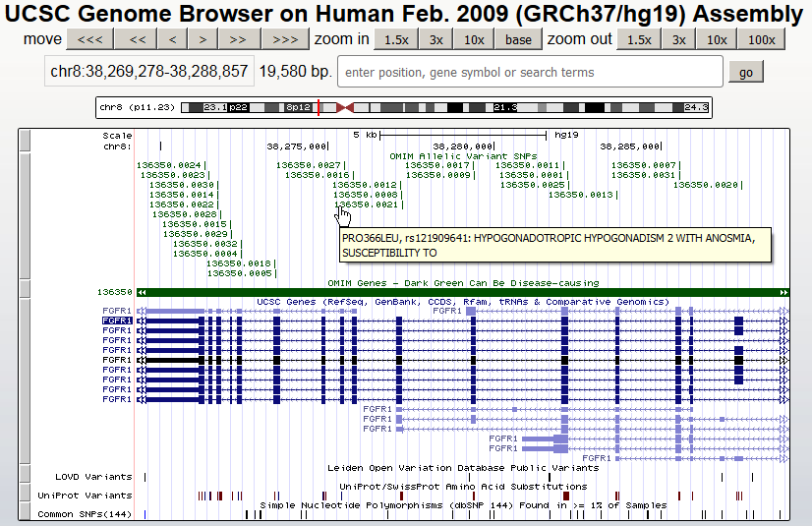
Task: Zoom out 1.5x
Action: [x=639, y=39]
